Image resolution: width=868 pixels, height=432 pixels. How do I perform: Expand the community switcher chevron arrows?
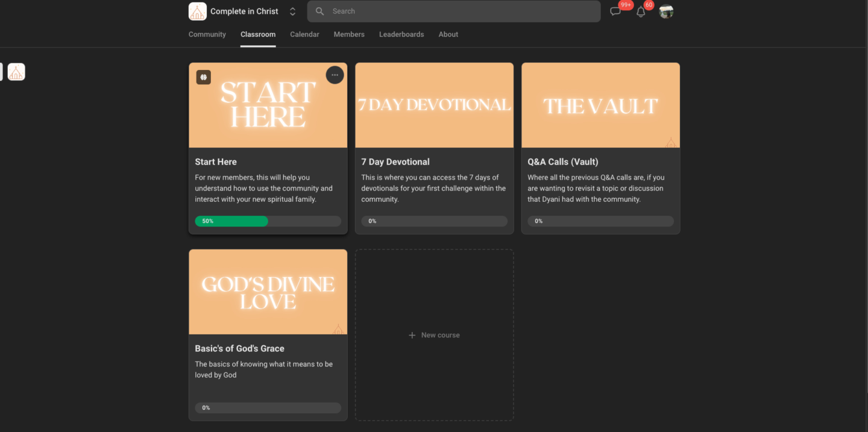(292, 11)
